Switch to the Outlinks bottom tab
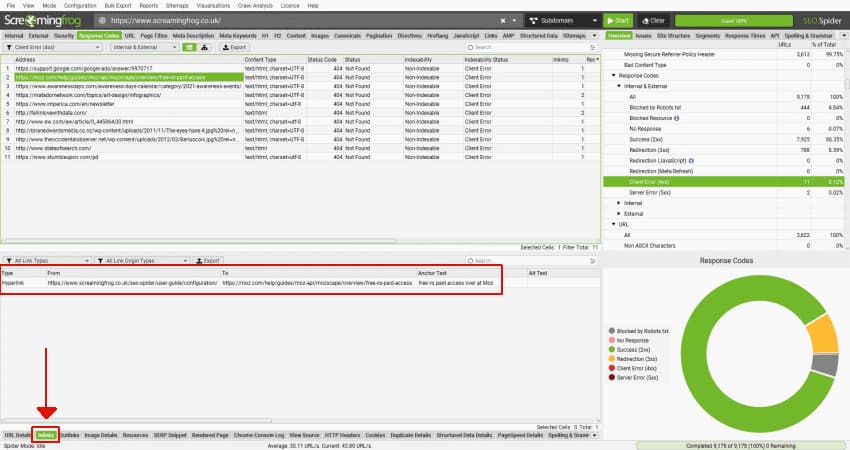The width and height of the screenshot is (850, 450). click(x=70, y=435)
